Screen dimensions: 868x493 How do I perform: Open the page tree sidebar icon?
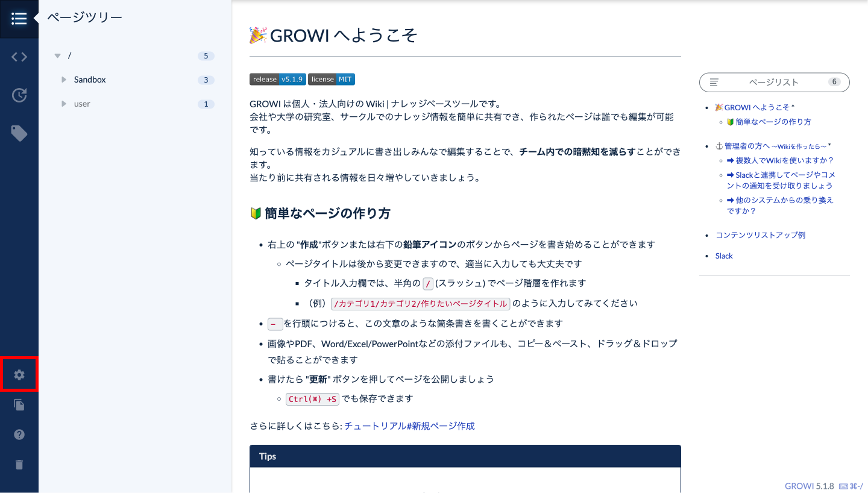(x=19, y=19)
